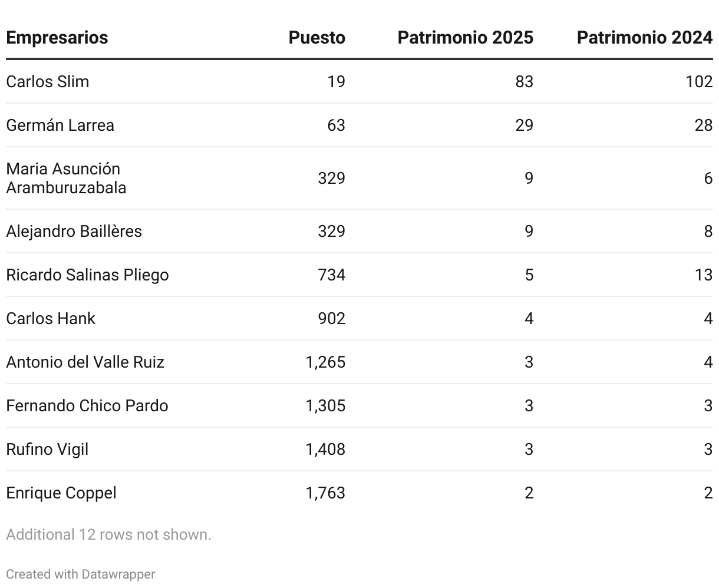The width and height of the screenshot is (719, 588).
Task: Click the Created with Datawrapper text
Action: coord(81,574)
